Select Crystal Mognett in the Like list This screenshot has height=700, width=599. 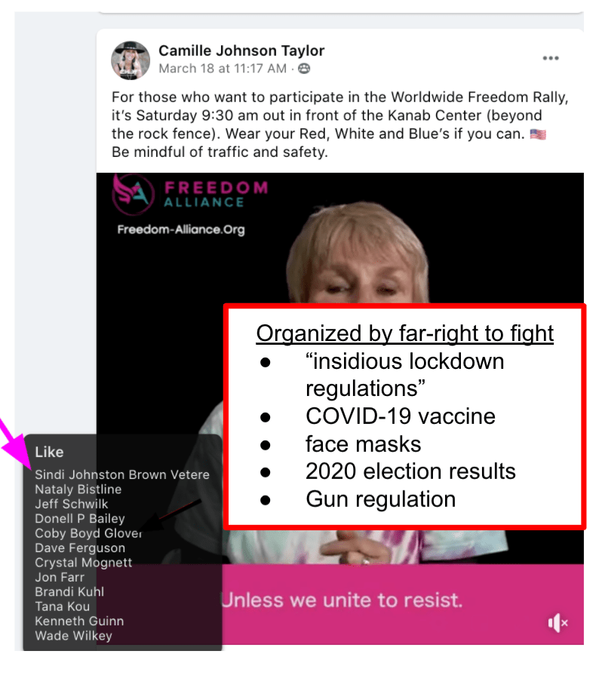84,563
